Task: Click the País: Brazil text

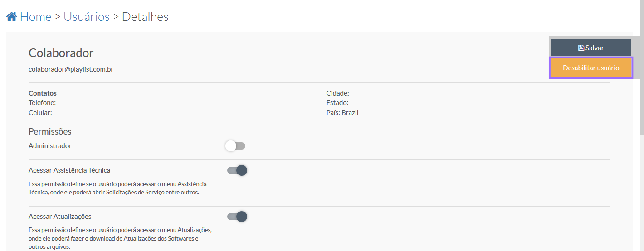Action: 342,112
